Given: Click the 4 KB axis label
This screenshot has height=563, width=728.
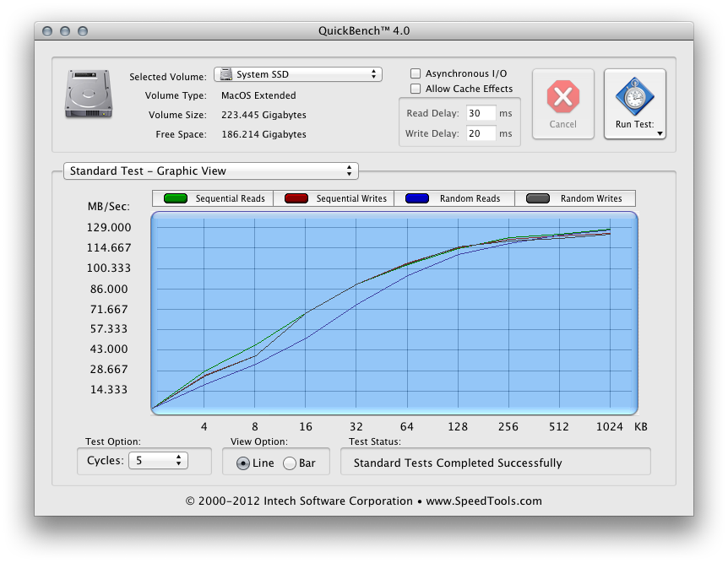Looking at the screenshot, I should pos(204,426).
